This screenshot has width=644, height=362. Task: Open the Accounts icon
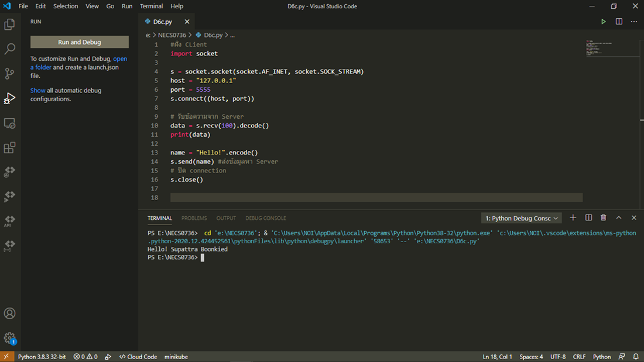pos(10,314)
